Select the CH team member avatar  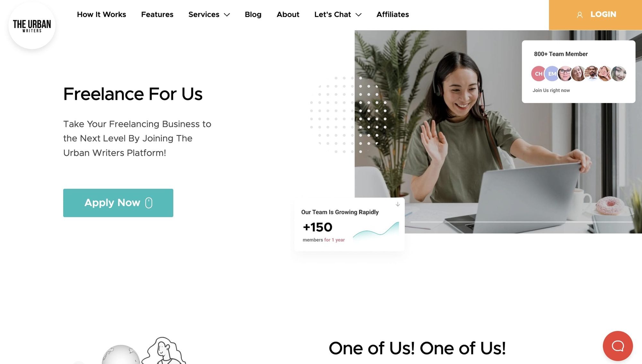538,74
